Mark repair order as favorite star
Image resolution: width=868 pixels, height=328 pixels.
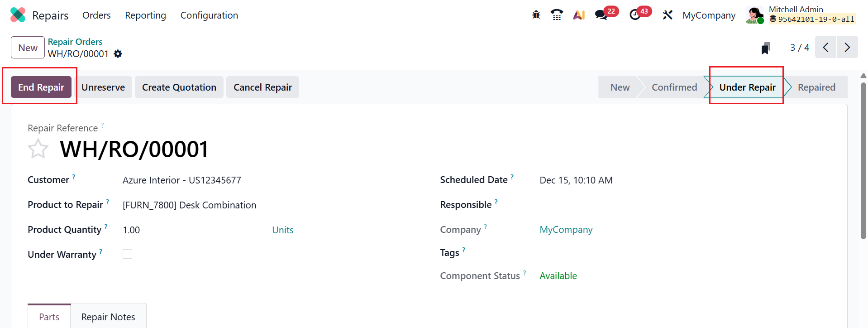pos(38,149)
